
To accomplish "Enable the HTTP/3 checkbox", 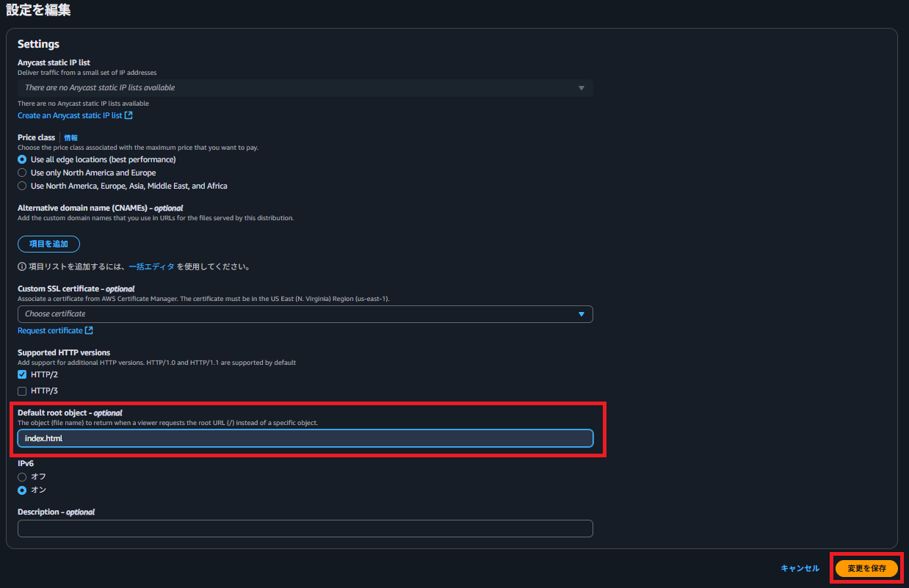I will pyautogui.click(x=22, y=391).
